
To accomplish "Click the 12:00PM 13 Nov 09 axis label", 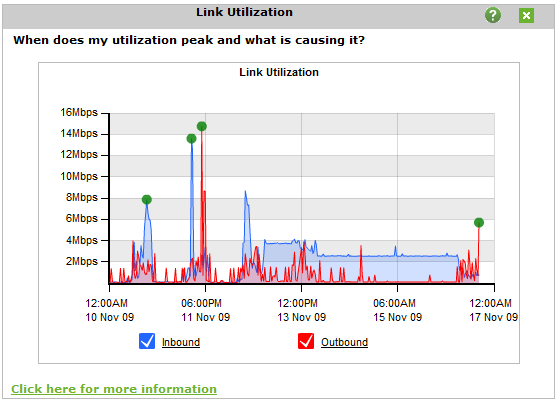I will point(302,310).
